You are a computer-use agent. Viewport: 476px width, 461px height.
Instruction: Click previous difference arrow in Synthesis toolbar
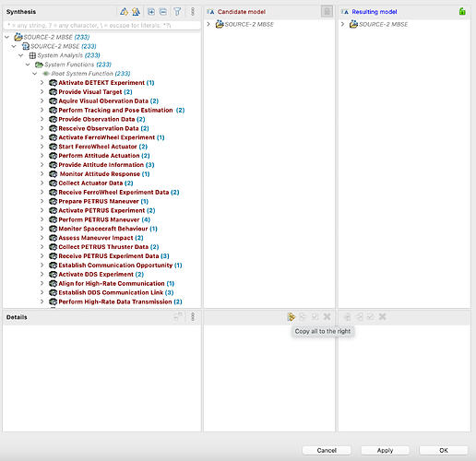(136, 12)
